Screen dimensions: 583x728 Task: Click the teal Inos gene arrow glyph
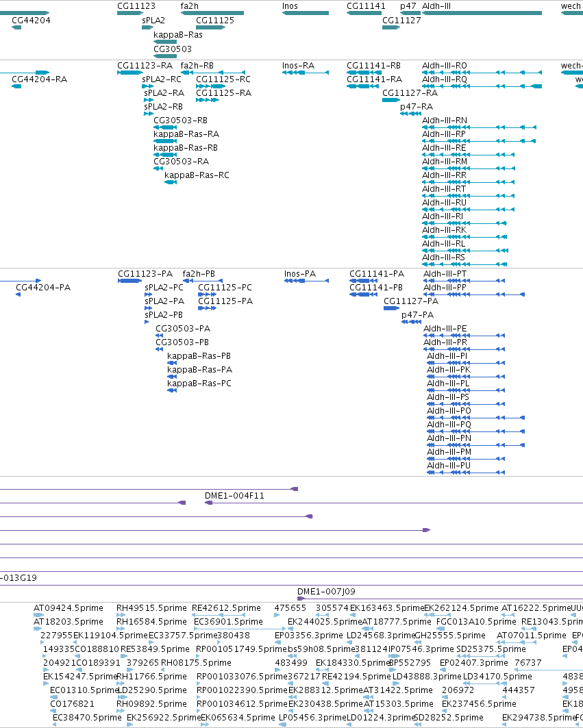pyautogui.click(x=306, y=13)
